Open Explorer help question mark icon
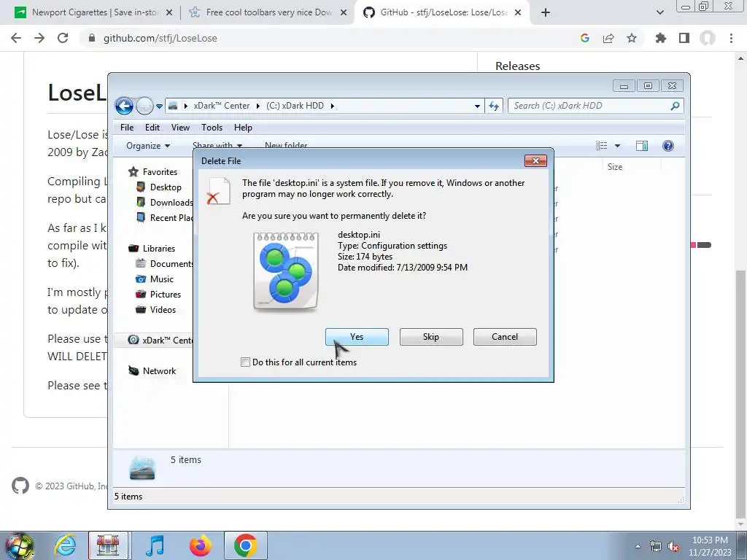The width and height of the screenshot is (747, 560). (x=668, y=146)
